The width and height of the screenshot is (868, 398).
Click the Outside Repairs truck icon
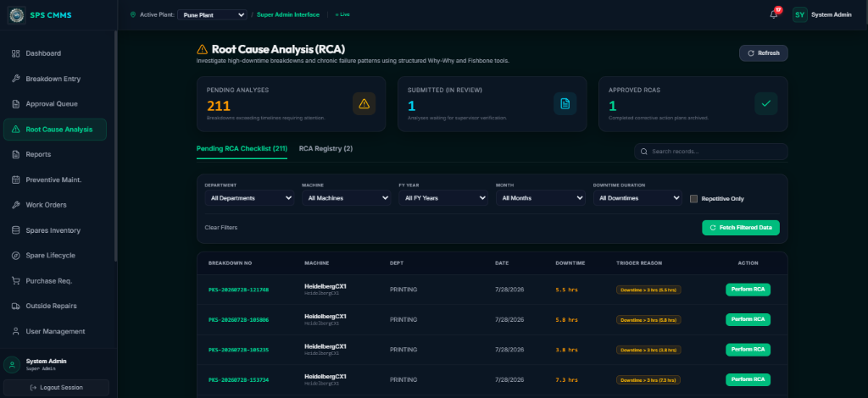tap(15, 306)
